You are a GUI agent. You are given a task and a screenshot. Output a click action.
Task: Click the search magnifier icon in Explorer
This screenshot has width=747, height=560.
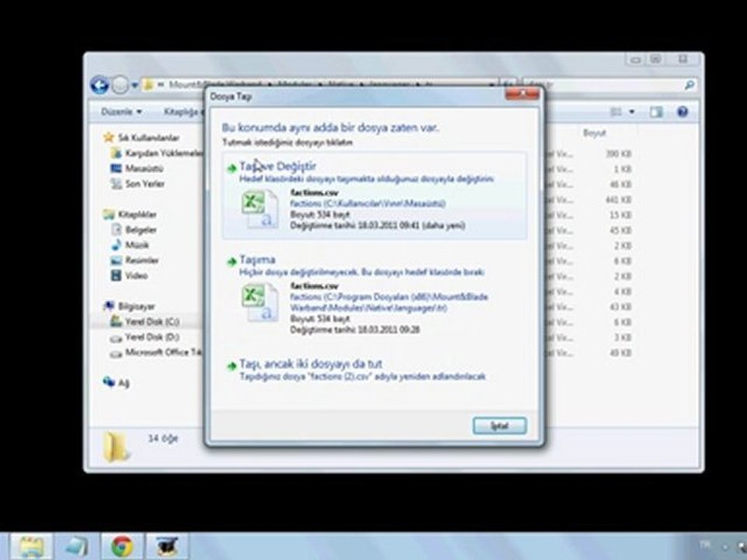point(689,86)
